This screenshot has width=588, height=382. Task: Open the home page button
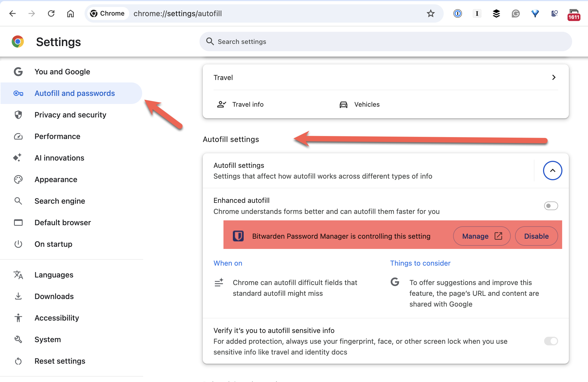71,13
